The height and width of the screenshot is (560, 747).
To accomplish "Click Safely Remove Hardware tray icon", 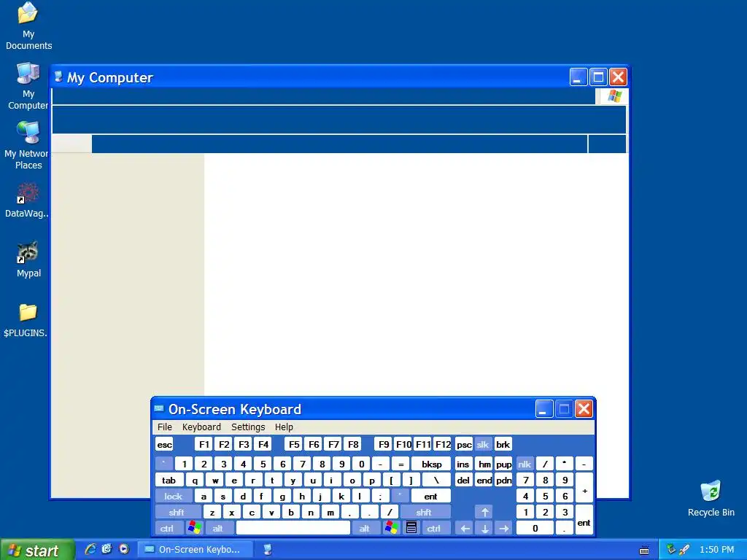I will (x=671, y=549).
